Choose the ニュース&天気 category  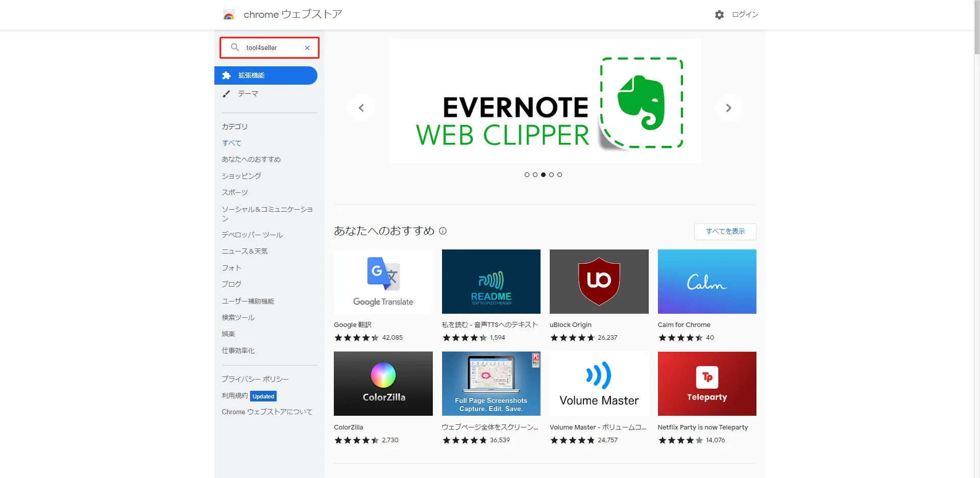[244, 251]
